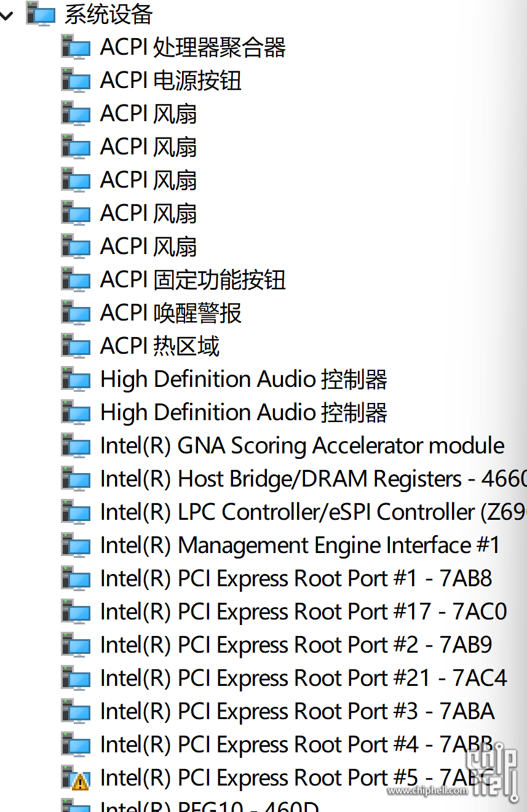Select the ACPI 电源按钮 device text
Viewport: 527px width, 812px height.
click(171, 81)
